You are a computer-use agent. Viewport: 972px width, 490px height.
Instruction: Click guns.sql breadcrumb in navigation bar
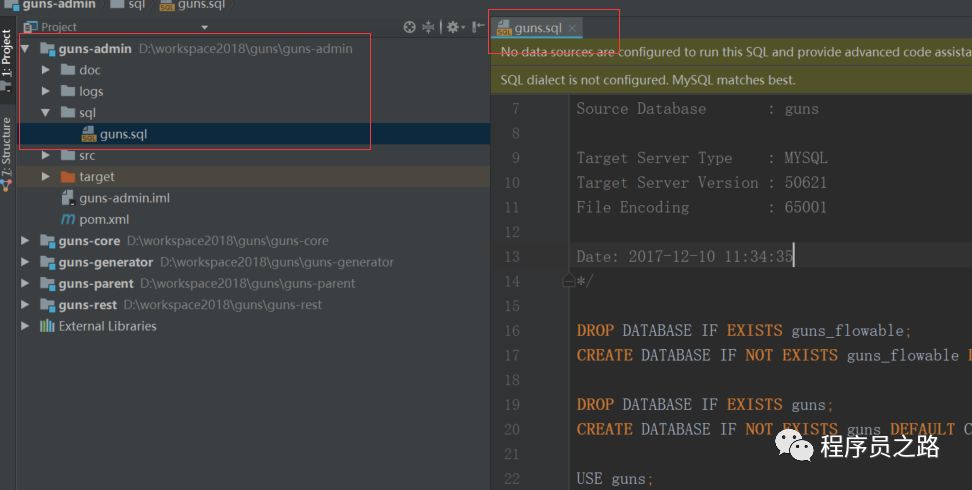192,5
